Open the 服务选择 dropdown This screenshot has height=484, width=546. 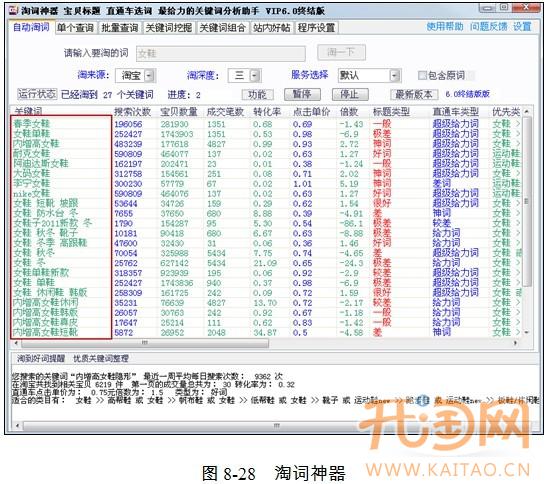[x=394, y=76]
